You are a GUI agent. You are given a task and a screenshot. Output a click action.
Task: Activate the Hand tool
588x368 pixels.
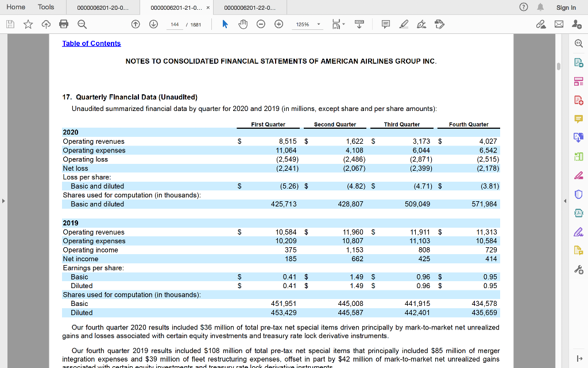(243, 24)
